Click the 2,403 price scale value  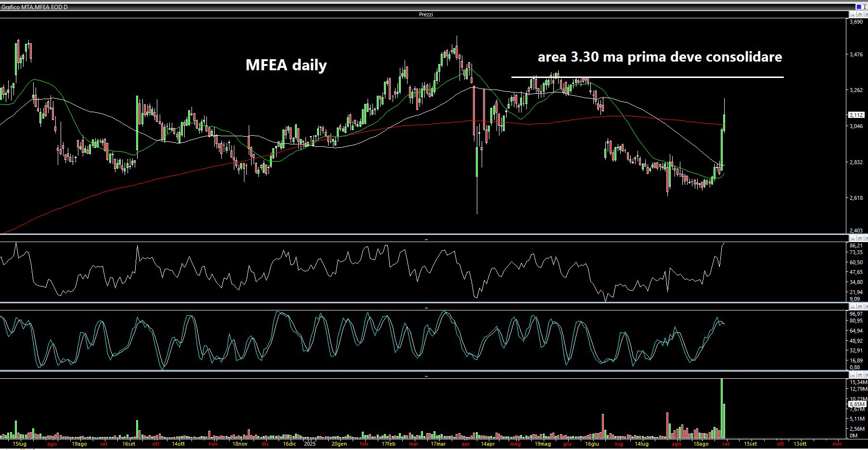point(856,231)
